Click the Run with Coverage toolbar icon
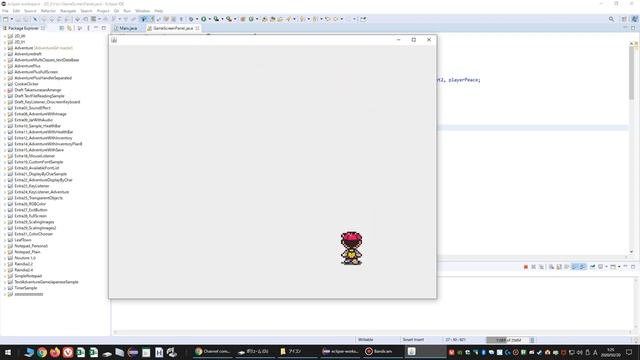 pyautogui.click(x=216, y=19)
